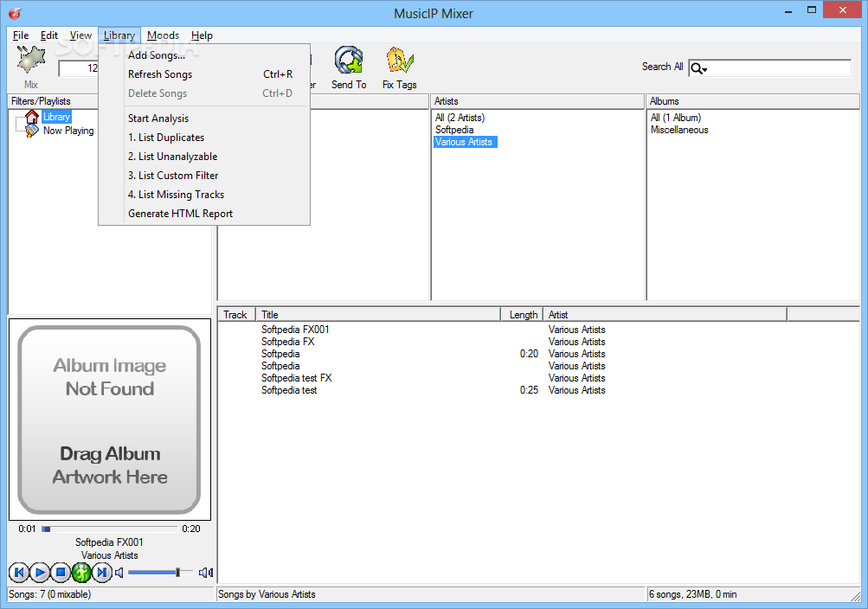The image size is (868, 609).
Task: Click the 6 songs, 23MB status text
Action: (692, 594)
